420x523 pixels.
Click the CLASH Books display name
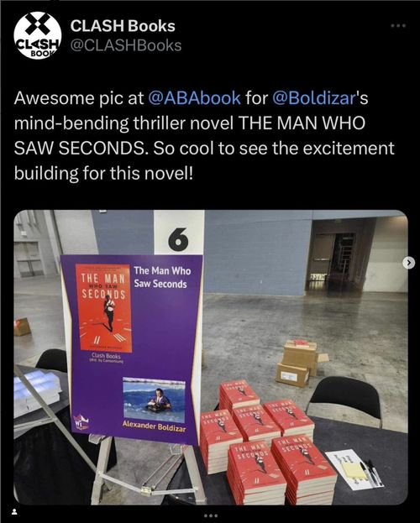[123, 26]
